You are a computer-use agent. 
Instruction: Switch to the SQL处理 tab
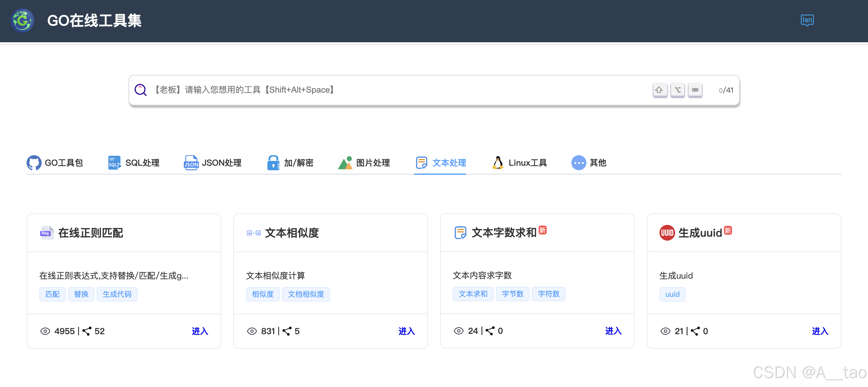134,163
